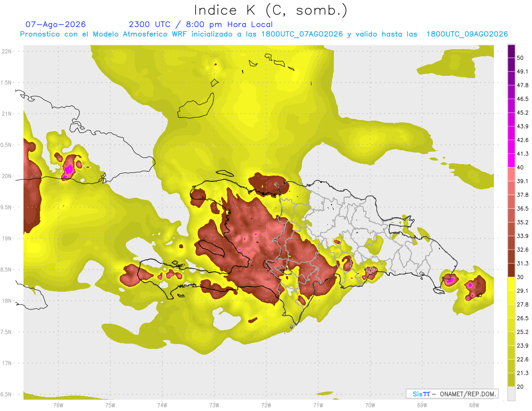The width and height of the screenshot is (532, 411).
Task: Click colorbar label '49.1'
Action: pos(523,71)
